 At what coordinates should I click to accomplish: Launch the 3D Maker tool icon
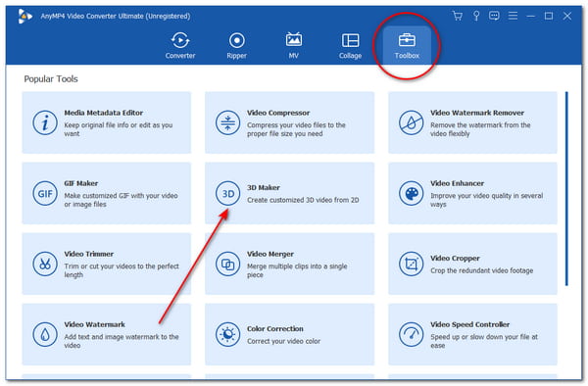pos(227,193)
